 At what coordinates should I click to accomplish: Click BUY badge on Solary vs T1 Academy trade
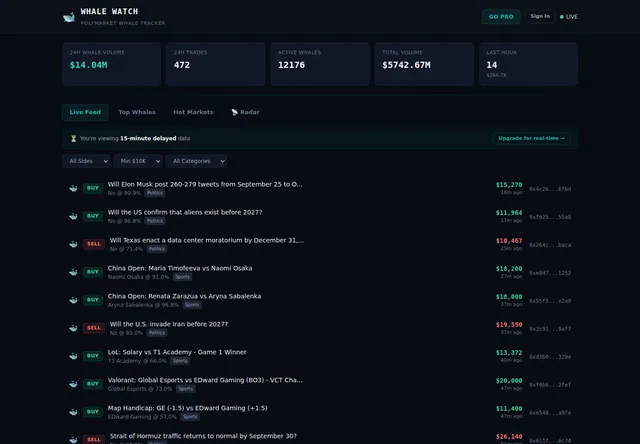pos(93,356)
